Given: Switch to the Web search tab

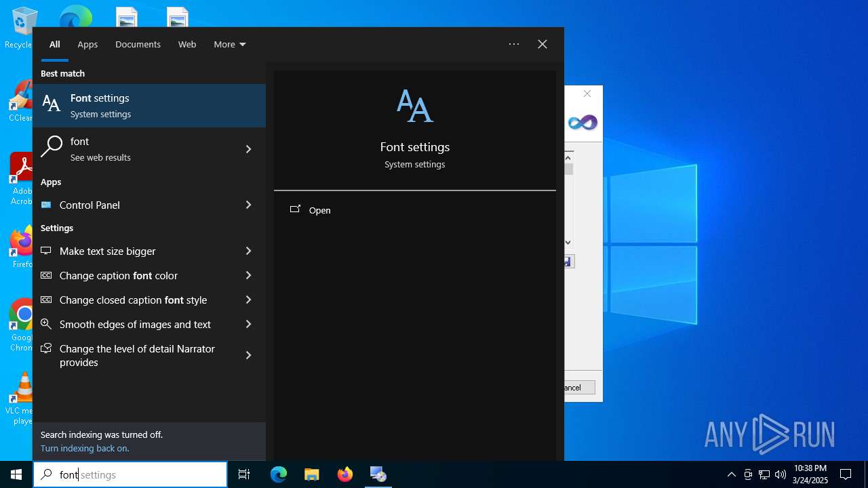Looking at the screenshot, I should coord(187,44).
